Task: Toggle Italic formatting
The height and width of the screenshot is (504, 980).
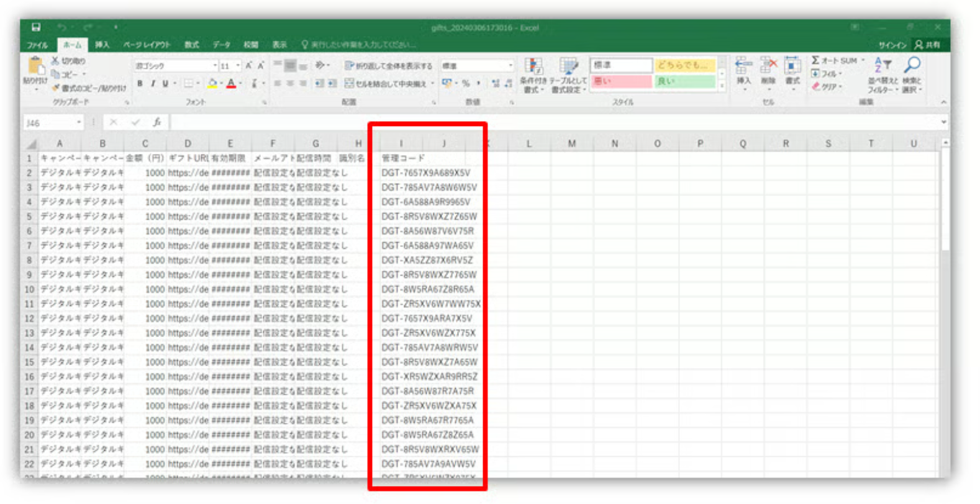Action: pos(153,83)
